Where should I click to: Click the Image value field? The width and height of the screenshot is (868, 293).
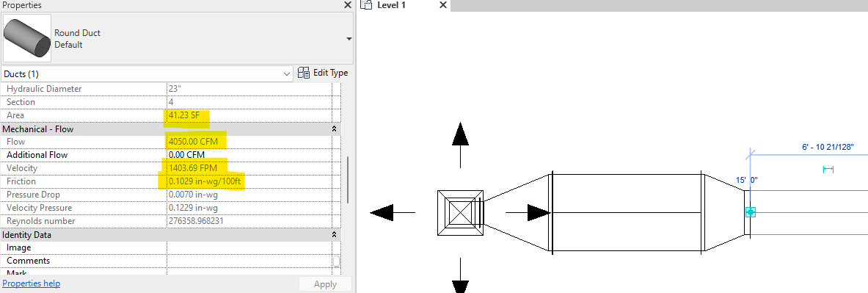click(249, 247)
